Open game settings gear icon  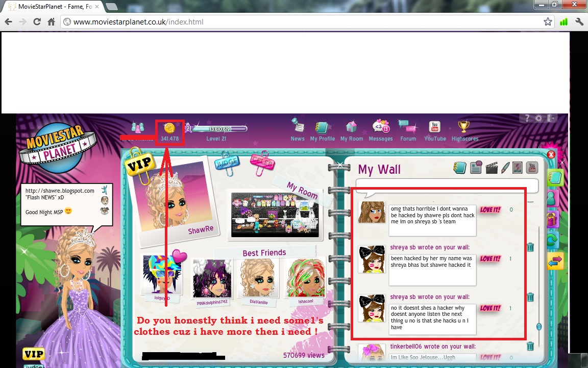(x=538, y=118)
